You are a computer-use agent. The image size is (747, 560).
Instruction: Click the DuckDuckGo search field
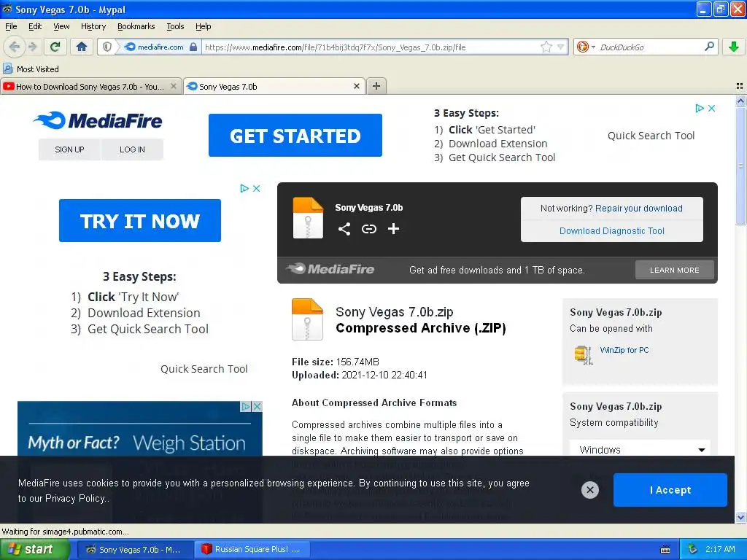click(x=649, y=47)
